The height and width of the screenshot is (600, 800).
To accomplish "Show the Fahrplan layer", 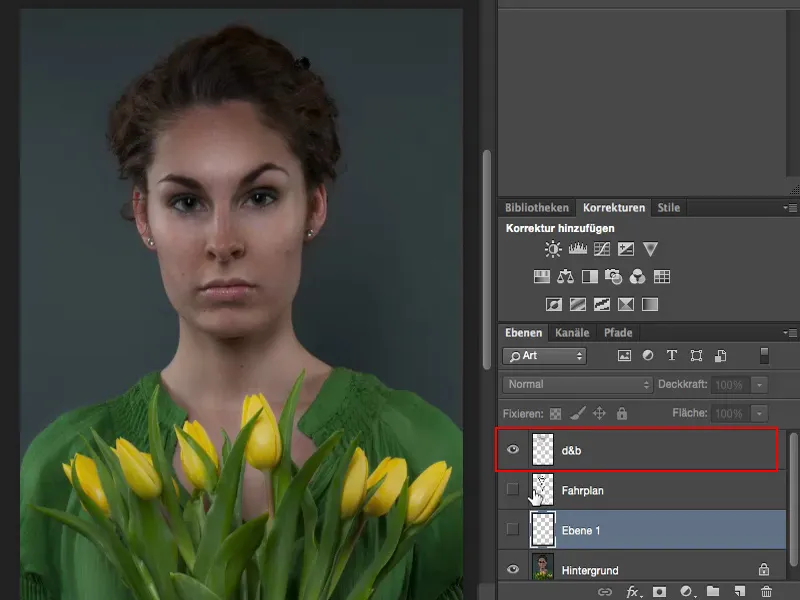I will coord(513,489).
